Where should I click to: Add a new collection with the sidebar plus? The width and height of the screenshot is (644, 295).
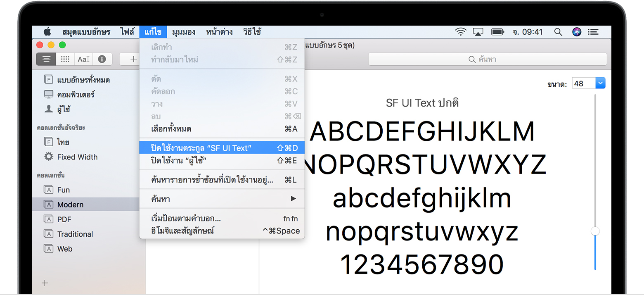click(x=45, y=283)
